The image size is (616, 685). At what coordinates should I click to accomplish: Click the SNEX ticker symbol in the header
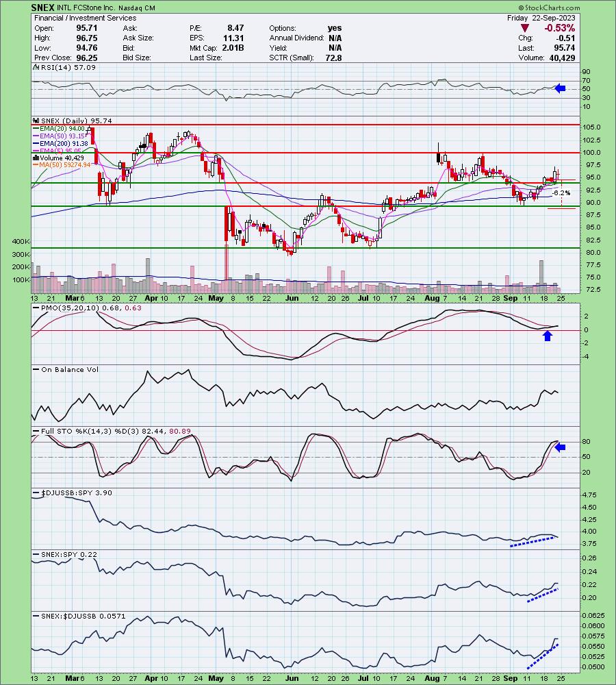tap(43, 8)
